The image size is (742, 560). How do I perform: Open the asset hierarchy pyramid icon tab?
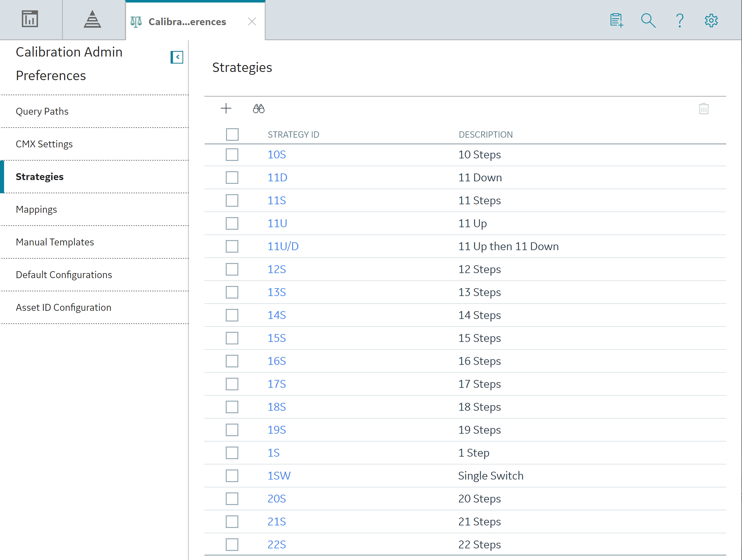pyautogui.click(x=92, y=19)
